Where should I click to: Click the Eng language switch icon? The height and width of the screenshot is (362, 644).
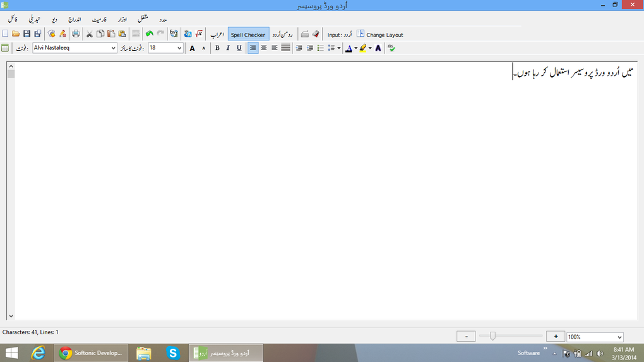pyautogui.click(x=174, y=33)
